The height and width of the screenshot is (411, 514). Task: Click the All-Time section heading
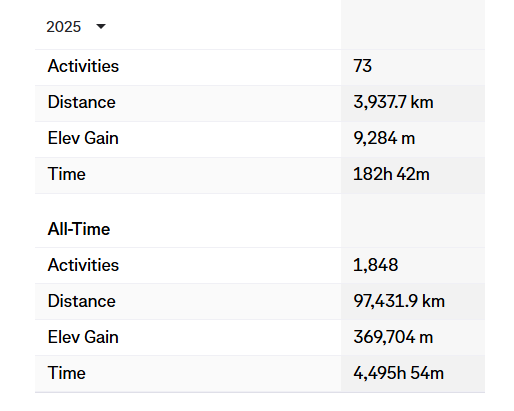[79, 229]
